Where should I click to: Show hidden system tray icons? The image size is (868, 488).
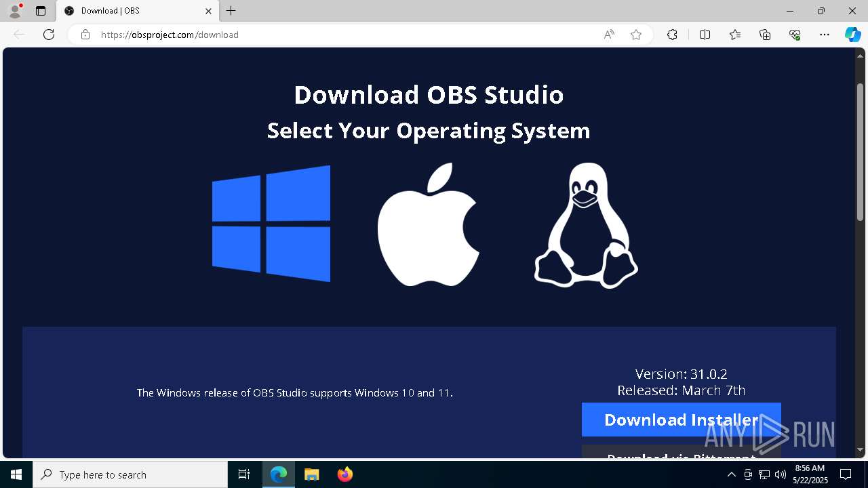click(731, 474)
